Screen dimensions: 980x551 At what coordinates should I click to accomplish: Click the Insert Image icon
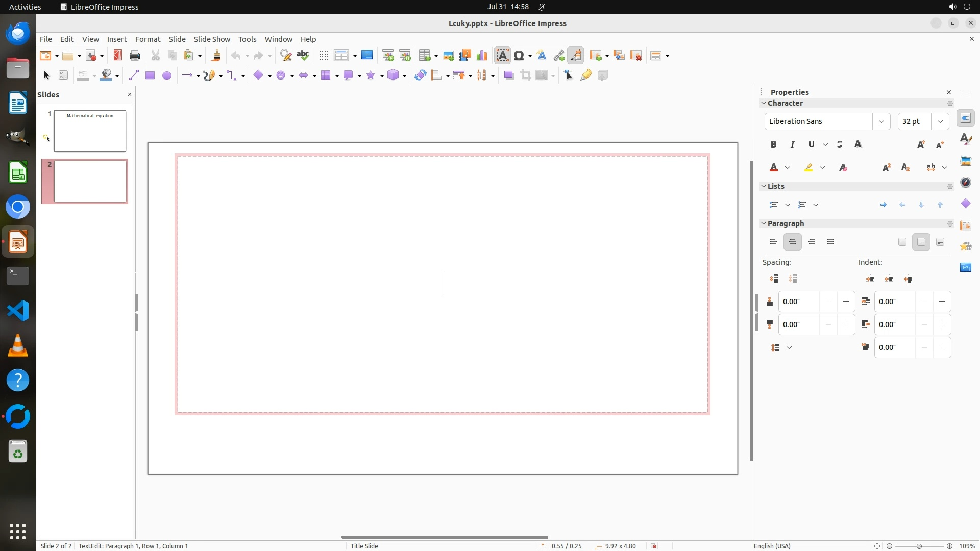coord(448,56)
